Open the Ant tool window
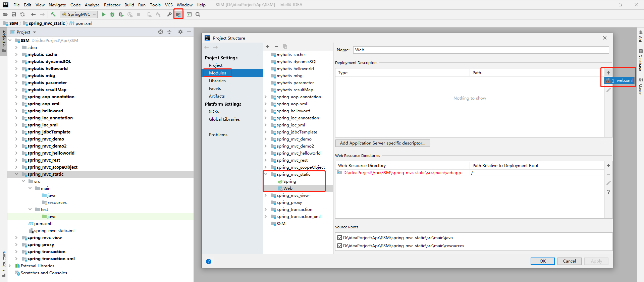The width and height of the screenshot is (644, 282). [x=640, y=36]
